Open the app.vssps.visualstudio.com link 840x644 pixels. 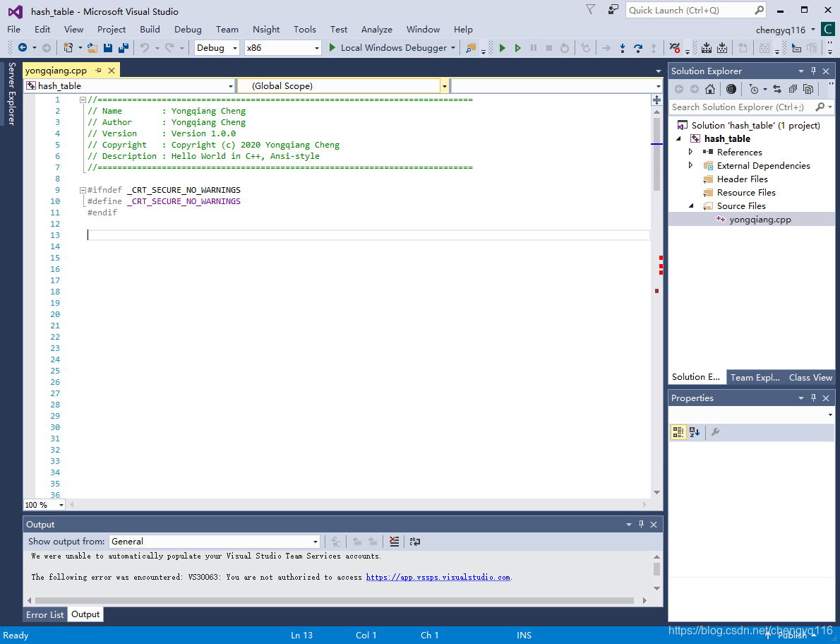(x=438, y=577)
